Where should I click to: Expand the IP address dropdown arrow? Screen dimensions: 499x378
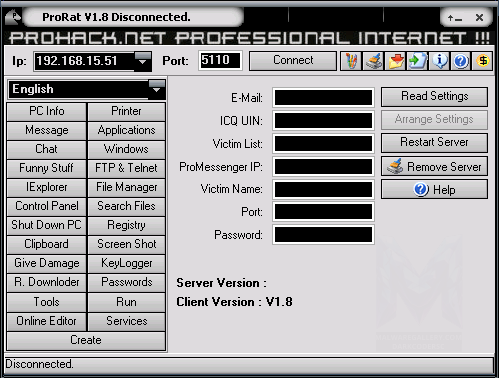coord(143,61)
